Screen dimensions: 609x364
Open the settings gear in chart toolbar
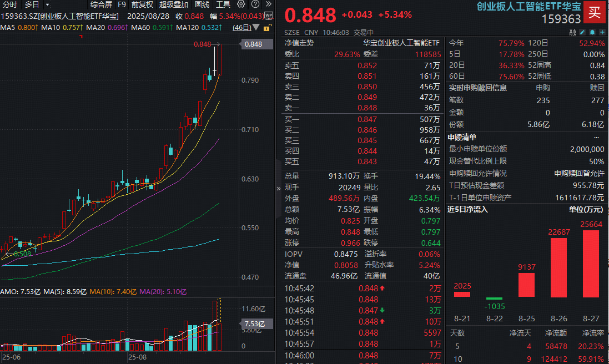click(x=241, y=4)
